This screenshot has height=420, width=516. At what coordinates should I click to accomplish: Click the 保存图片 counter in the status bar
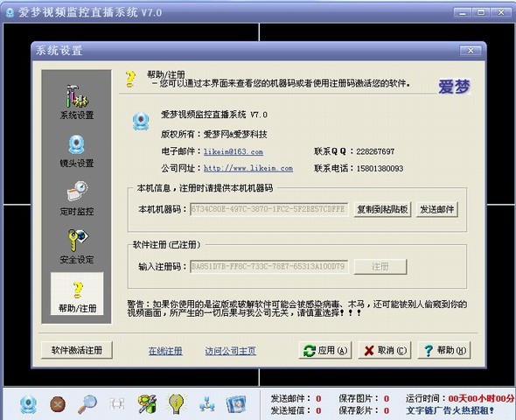click(x=364, y=399)
